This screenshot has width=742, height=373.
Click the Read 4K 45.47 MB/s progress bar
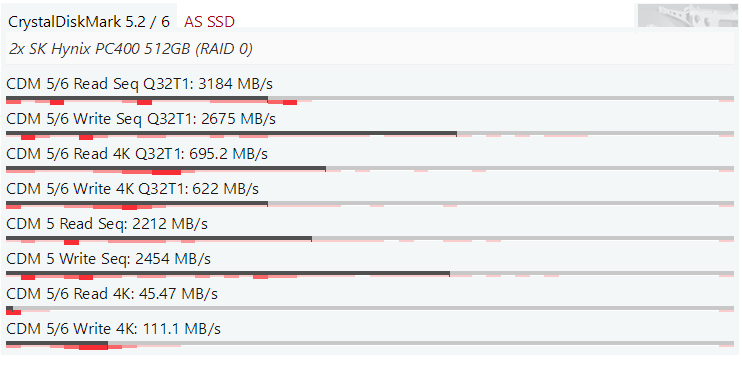tap(370, 309)
